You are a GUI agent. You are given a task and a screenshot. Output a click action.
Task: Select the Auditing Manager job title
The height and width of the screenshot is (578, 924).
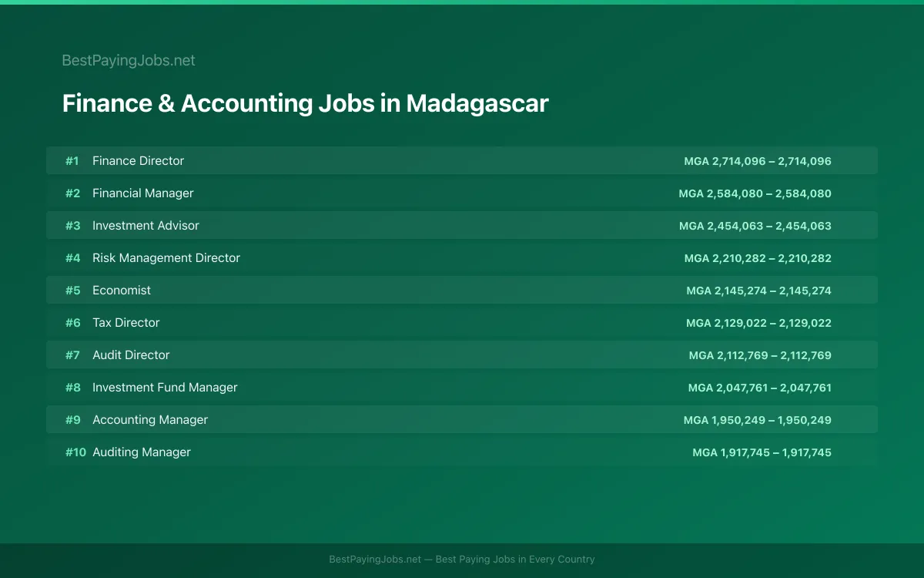[x=142, y=452]
